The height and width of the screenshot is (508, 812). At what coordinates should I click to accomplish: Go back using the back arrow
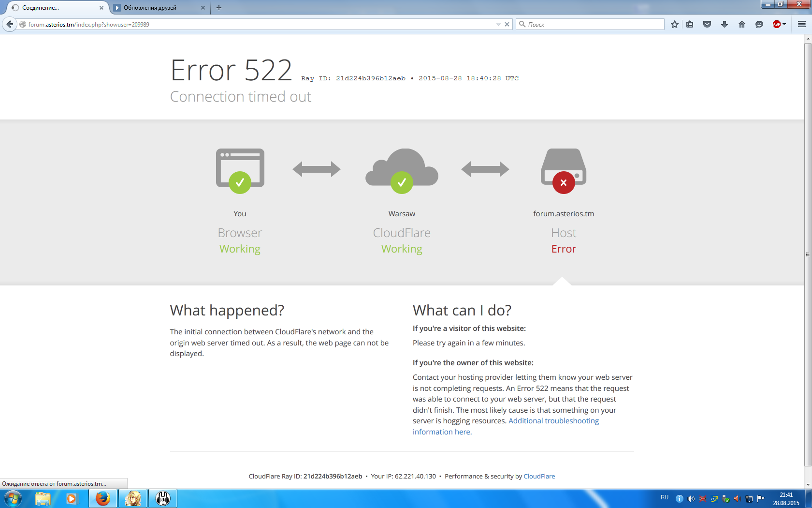coord(10,24)
